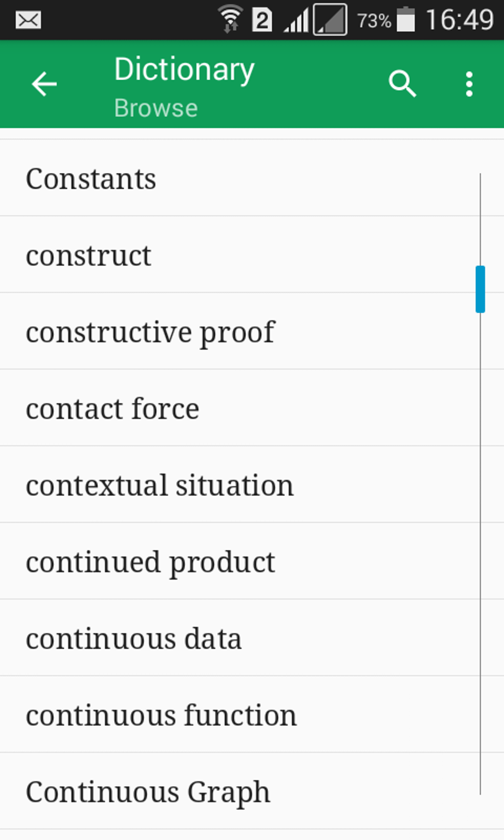
Task: Open continuous data entry
Action: pos(134,638)
